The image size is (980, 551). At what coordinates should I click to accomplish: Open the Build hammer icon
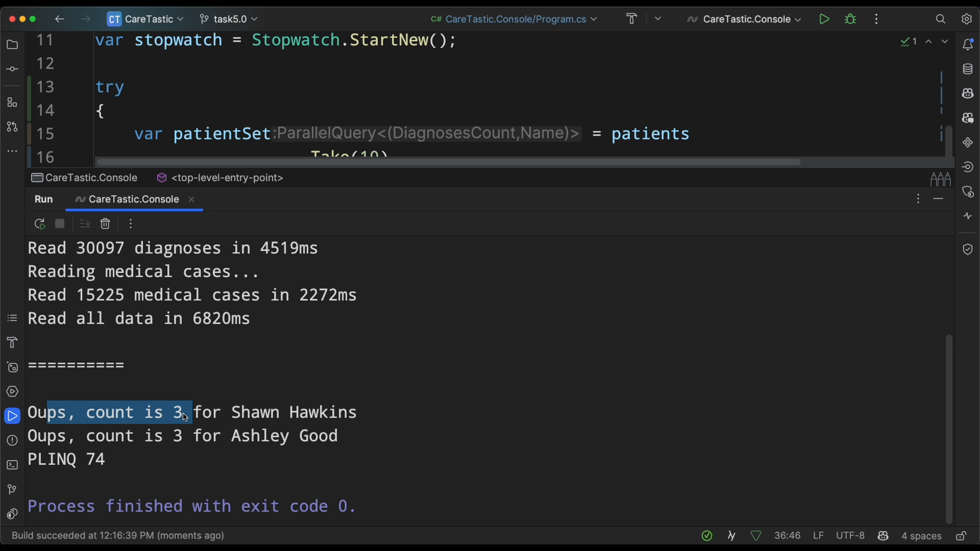point(632,19)
